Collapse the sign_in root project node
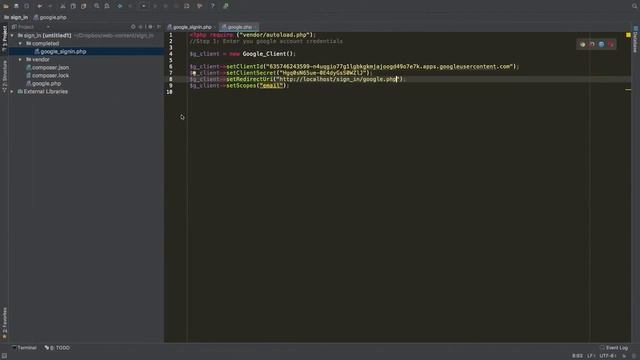 (x=12, y=36)
